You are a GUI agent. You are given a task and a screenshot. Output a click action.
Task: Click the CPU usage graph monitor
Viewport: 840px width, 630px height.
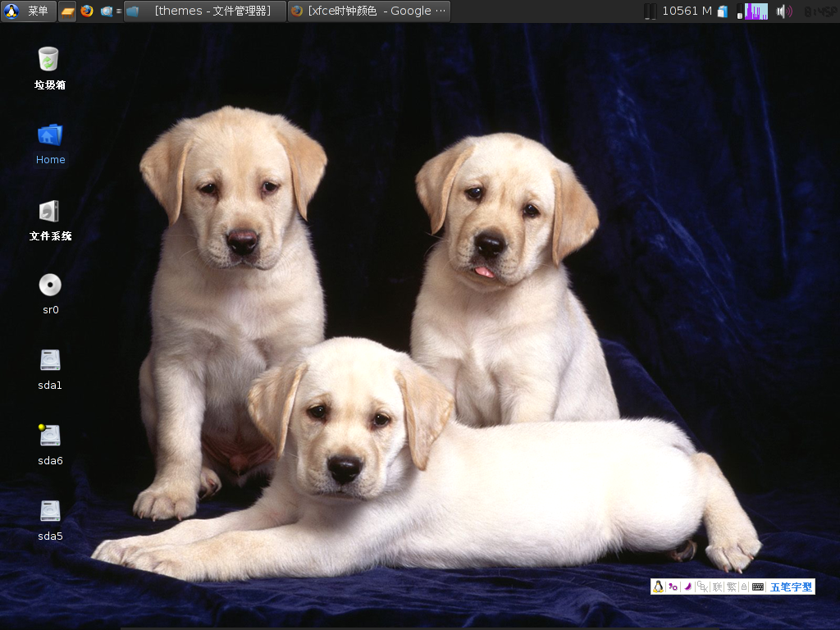click(x=755, y=11)
